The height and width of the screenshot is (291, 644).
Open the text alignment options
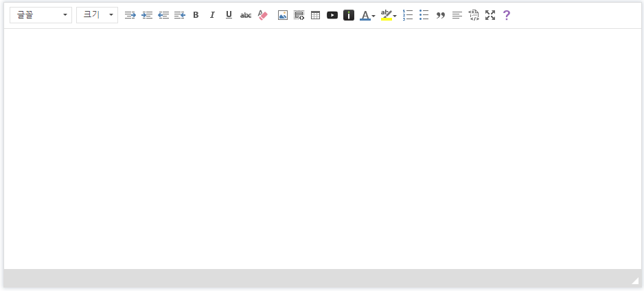(457, 15)
